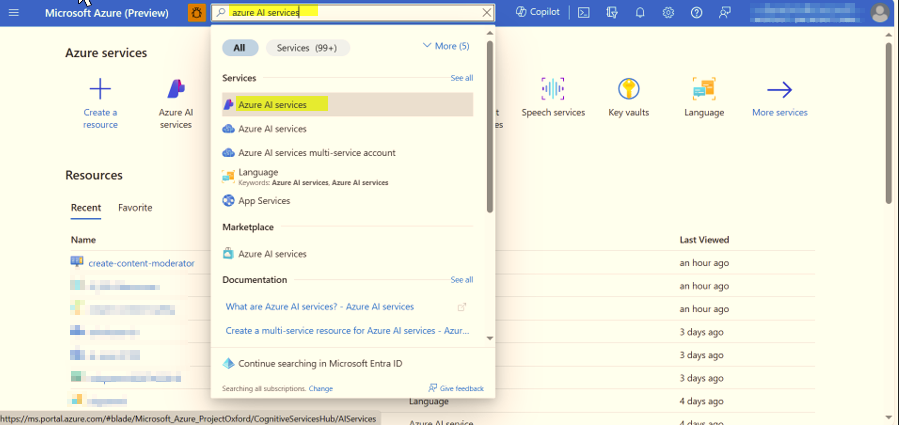Click the App Services globe icon
Image resolution: width=899 pixels, height=425 pixels.
(x=228, y=201)
